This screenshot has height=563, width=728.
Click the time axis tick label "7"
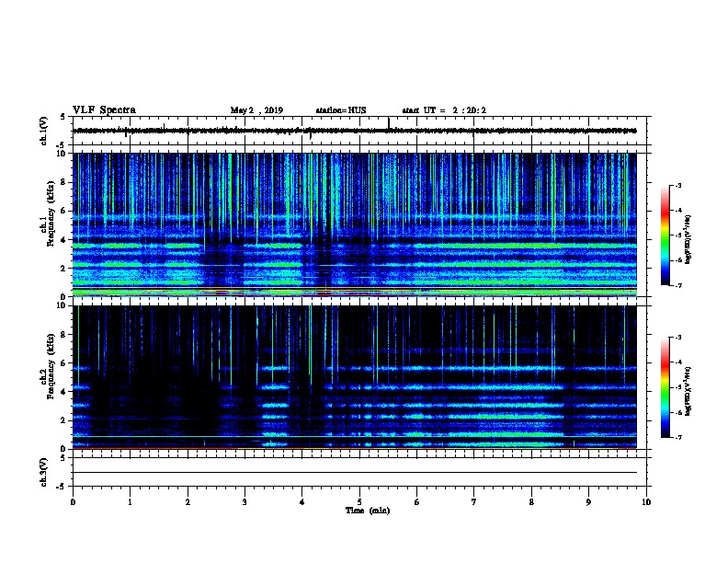474,502
